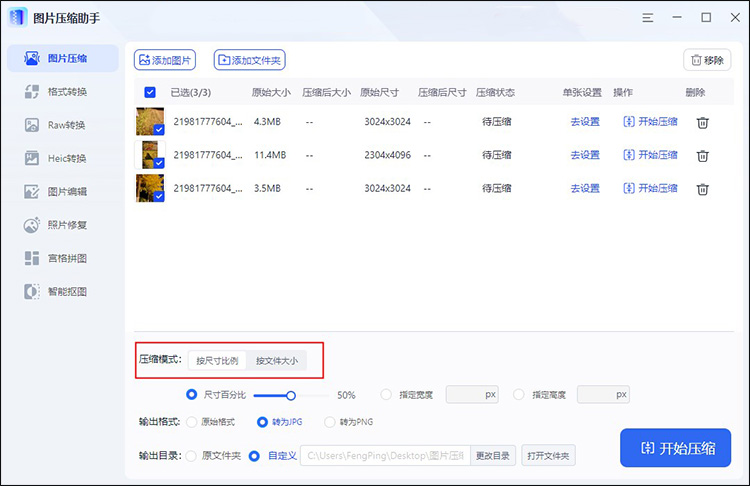Viewport: 750px width, 486px height.
Task: Click the 待压缩 status in the 3.5MB row
Action: pos(496,188)
